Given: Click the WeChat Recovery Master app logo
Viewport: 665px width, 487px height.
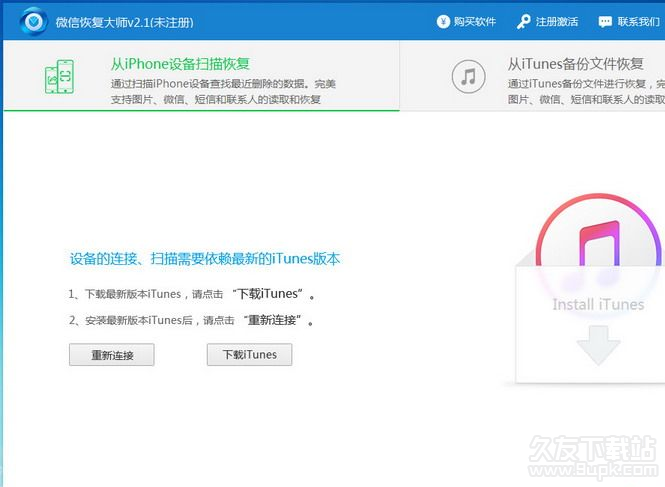Looking at the screenshot, I should (34, 21).
